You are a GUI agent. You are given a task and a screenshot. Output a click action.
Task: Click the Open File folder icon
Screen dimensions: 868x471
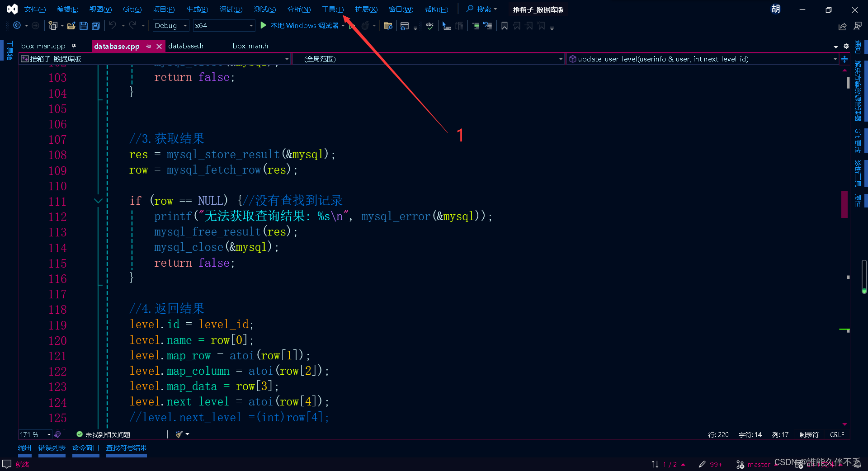[x=71, y=26]
